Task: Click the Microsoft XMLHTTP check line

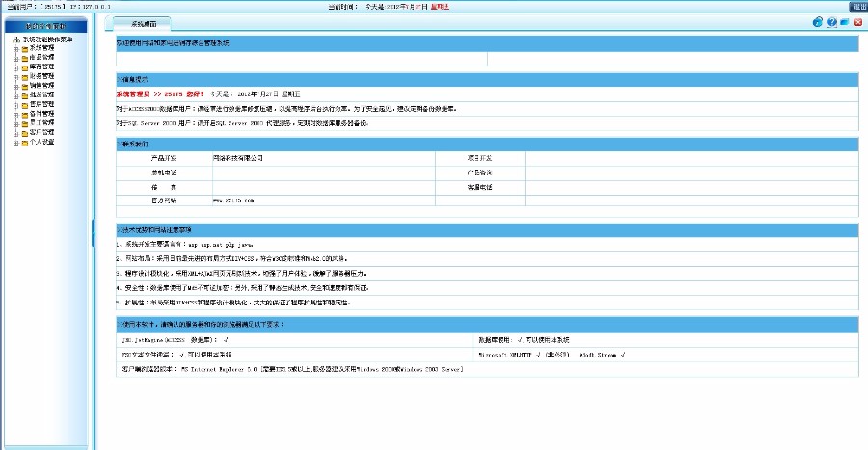Action: (x=552, y=355)
